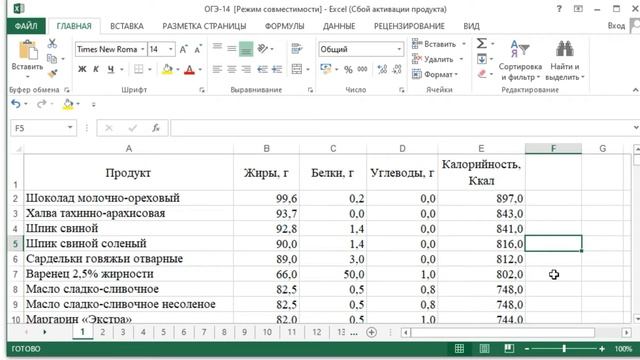Screen dimensions: 640x360
Task: Toggle bottom align option
Action: (246, 49)
